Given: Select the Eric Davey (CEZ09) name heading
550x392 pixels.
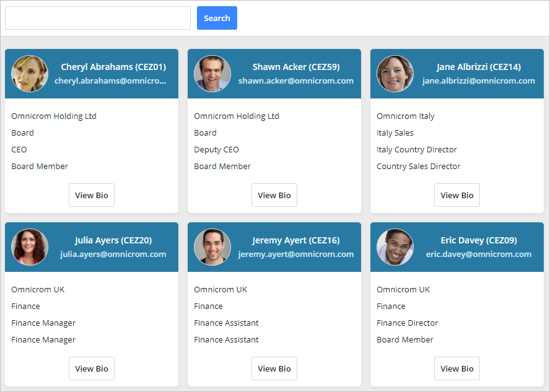Looking at the screenshot, I should [x=478, y=240].
